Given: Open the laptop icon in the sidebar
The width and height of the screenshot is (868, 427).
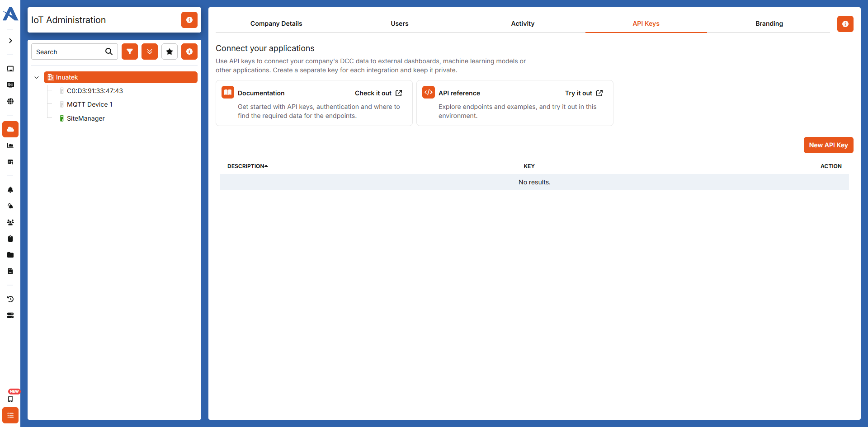Looking at the screenshot, I should 10,69.
